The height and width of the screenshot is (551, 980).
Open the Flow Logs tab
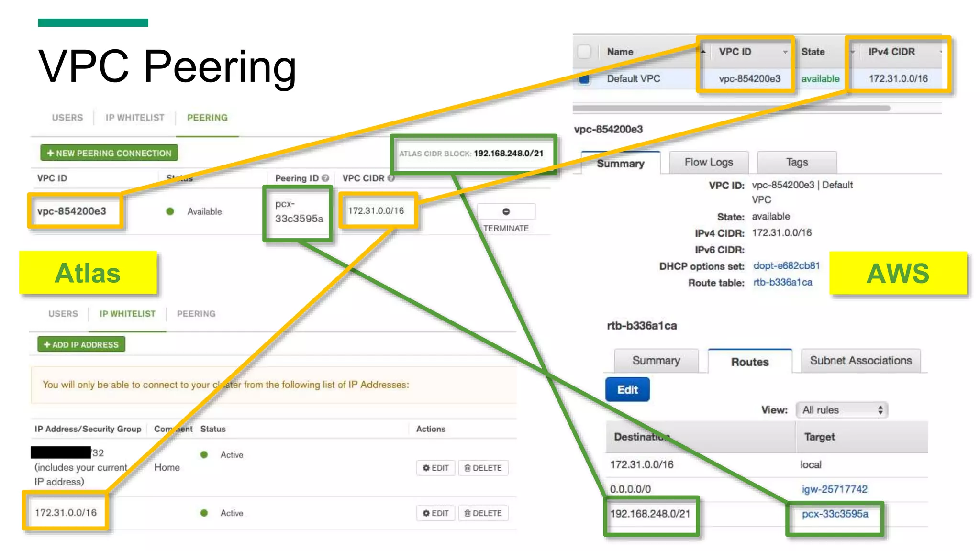click(x=709, y=163)
